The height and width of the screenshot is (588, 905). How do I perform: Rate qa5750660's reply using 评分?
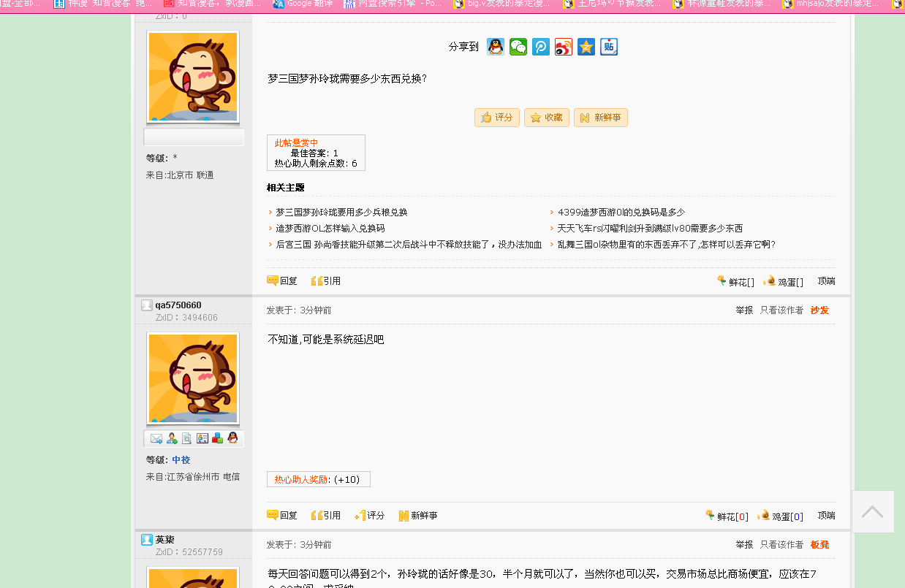click(x=370, y=515)
